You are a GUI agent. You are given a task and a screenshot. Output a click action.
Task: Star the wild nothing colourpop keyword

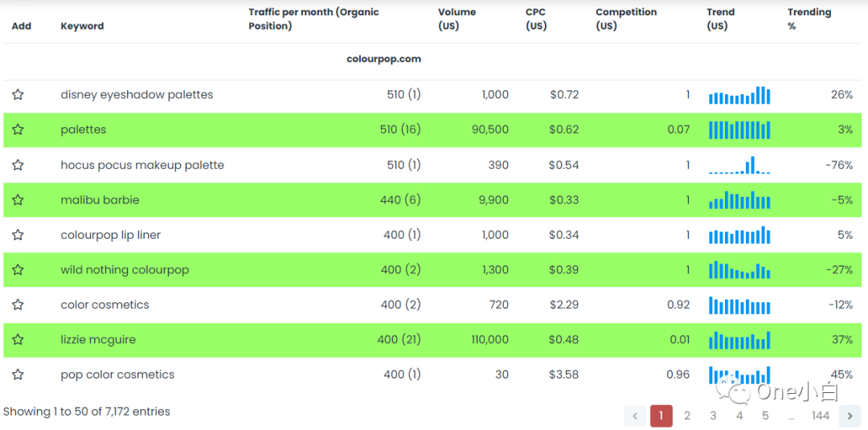pyautogui.click(x=18, y=269)
